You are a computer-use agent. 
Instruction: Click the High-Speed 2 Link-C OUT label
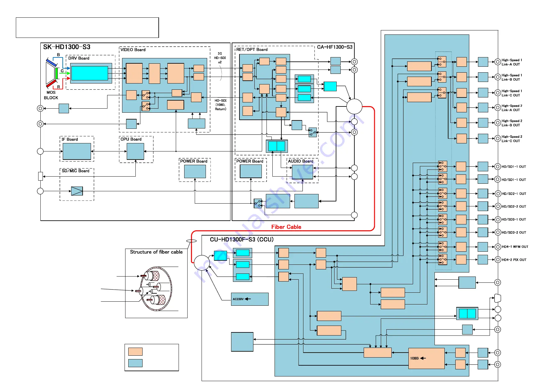click(512, 139)
